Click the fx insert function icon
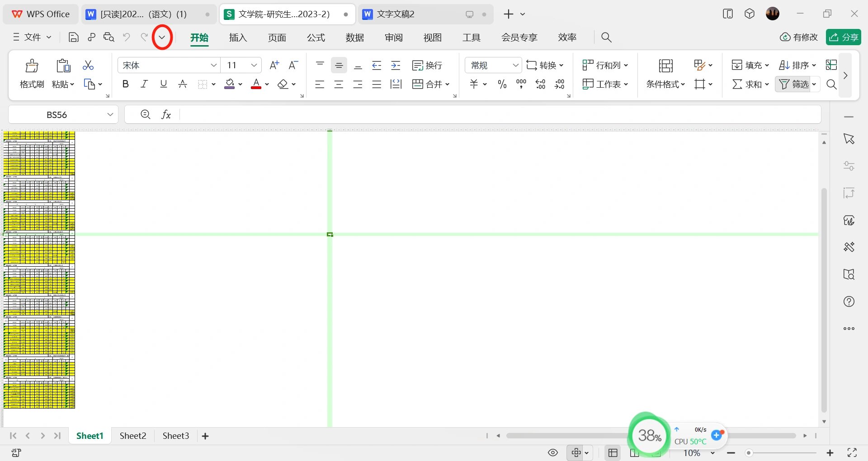Screen dimensions: 868x461 pyautogui.click(x=166, y=115)
